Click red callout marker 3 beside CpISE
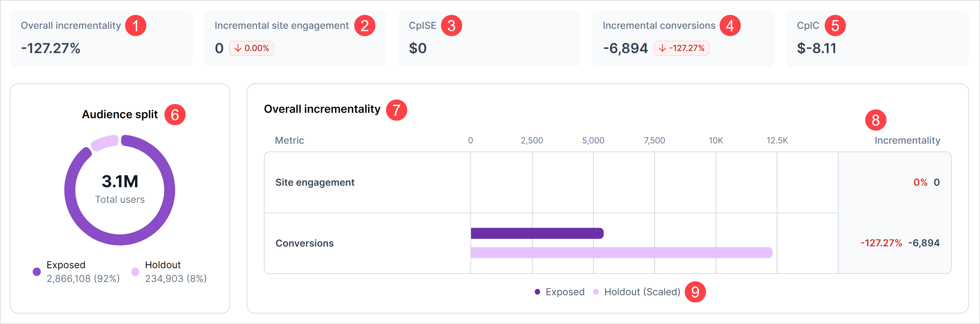The height and width of the screenshot is (324, 980). pyautogui.click(x=451, y=26)
